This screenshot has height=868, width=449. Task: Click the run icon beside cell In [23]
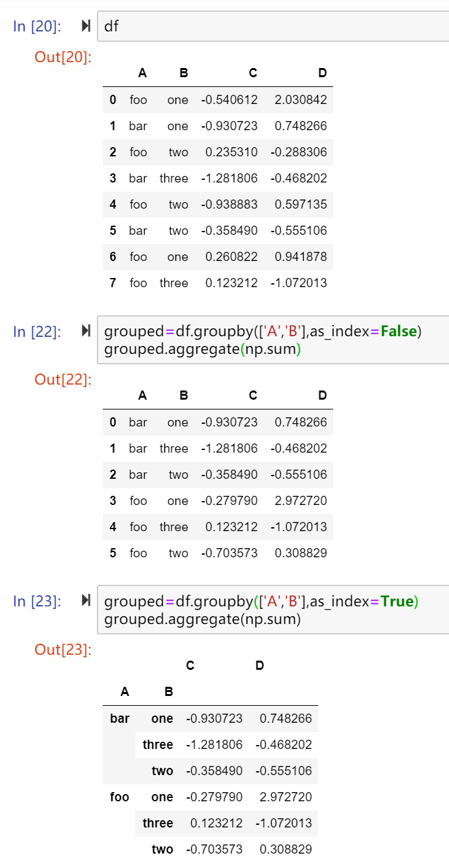click(86, 601)
